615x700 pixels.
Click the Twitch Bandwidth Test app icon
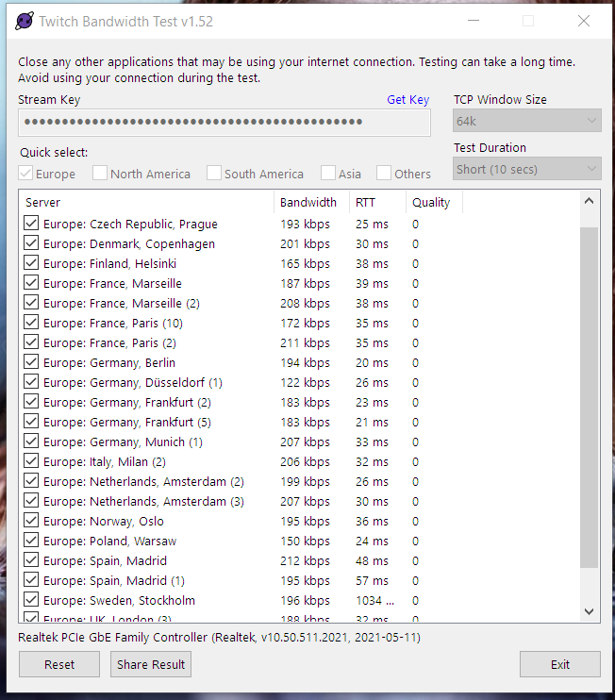25,21
